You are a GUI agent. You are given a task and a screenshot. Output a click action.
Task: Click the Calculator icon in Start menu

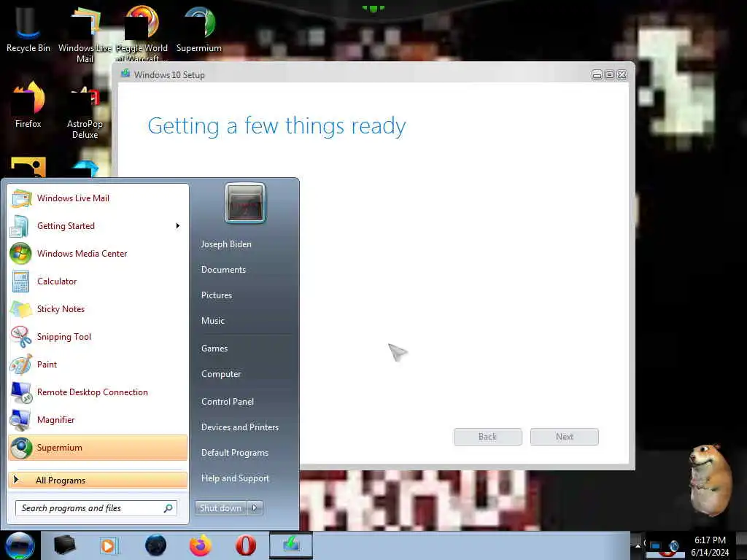click(20, 281)
